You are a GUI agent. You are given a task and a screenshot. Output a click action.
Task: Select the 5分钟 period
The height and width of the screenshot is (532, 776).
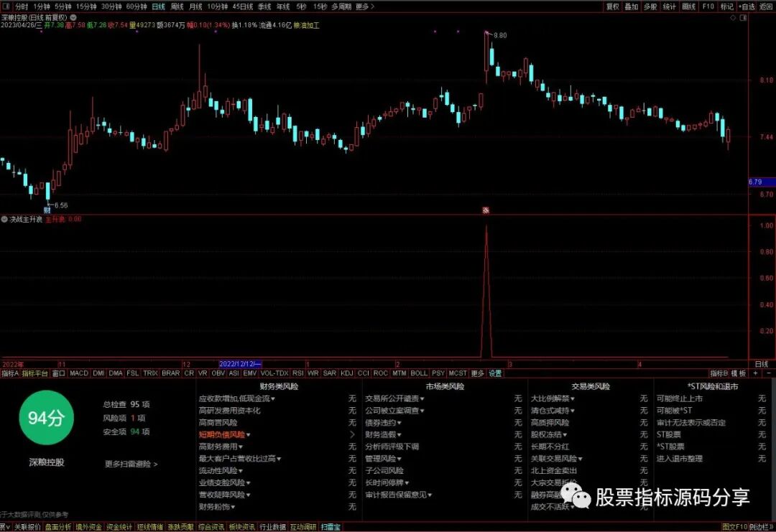coord(63,6)
